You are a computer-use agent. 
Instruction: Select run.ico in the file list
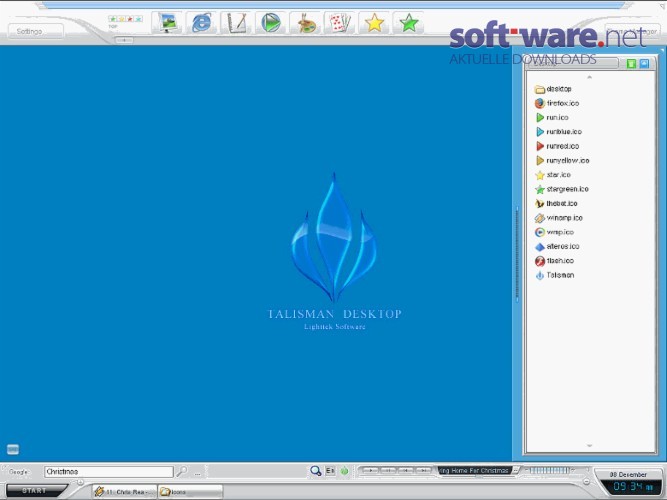[x=552, y=117]
